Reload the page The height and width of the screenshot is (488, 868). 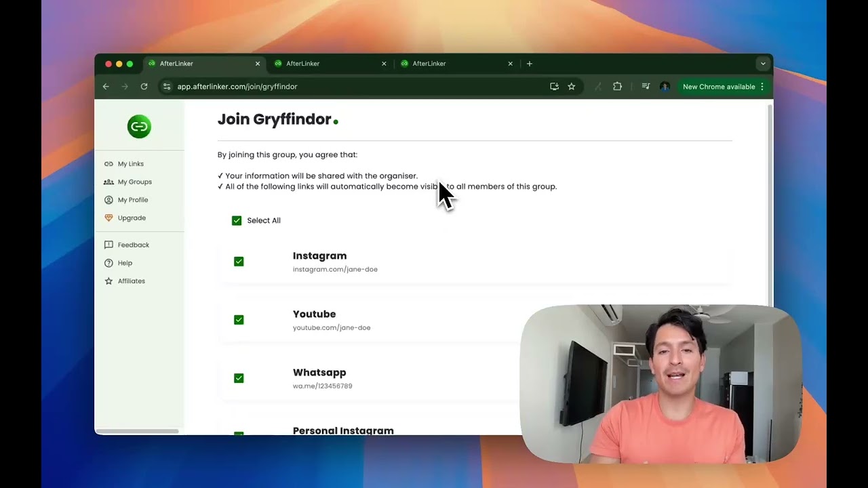pos(144,87)
